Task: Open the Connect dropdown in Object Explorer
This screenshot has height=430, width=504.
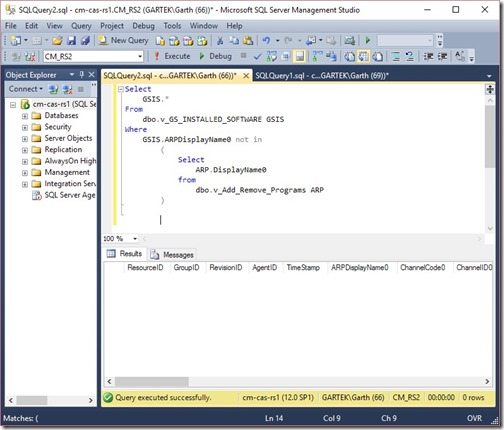Action: click(25, 89)
